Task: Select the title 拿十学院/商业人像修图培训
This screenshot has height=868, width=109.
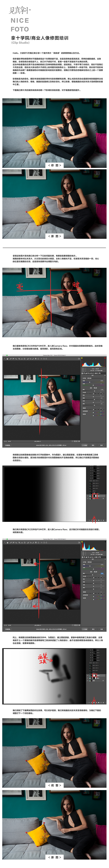Action: pyautogui.click(x=40, y=38)
